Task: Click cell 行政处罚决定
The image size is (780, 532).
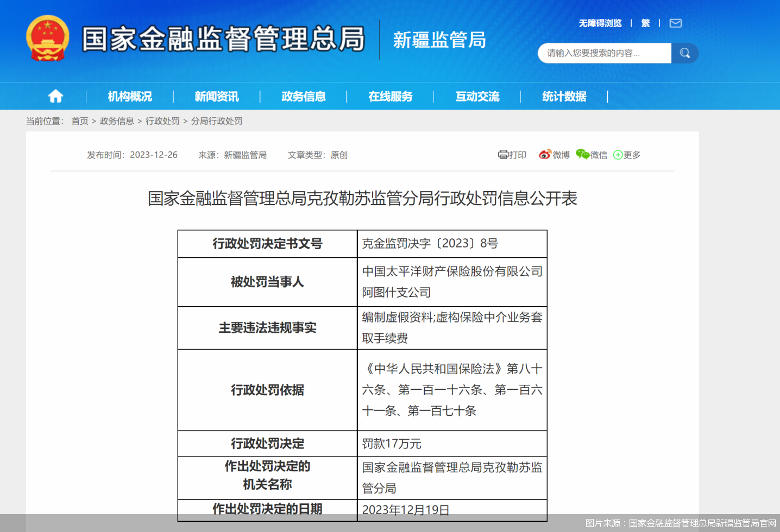Action: 267,444
